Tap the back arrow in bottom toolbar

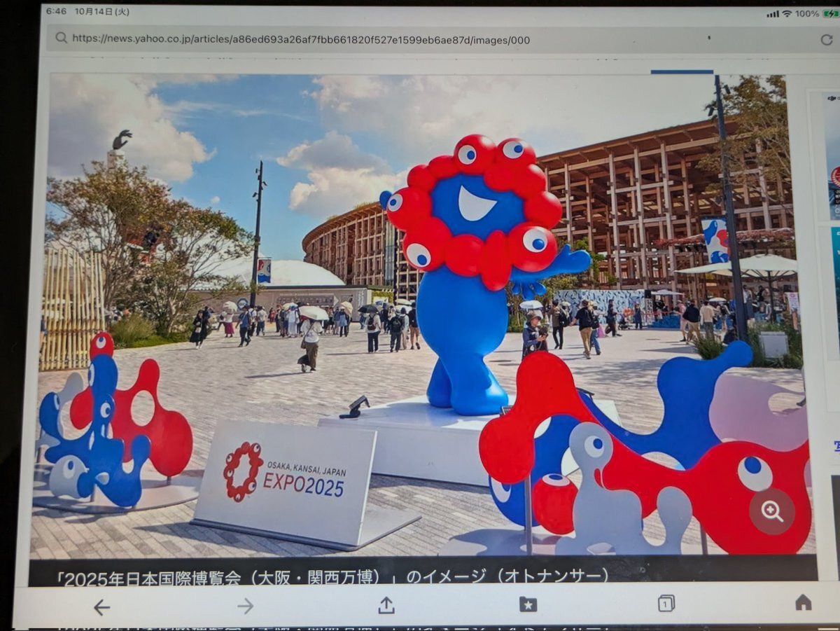(x=101, y=607)
